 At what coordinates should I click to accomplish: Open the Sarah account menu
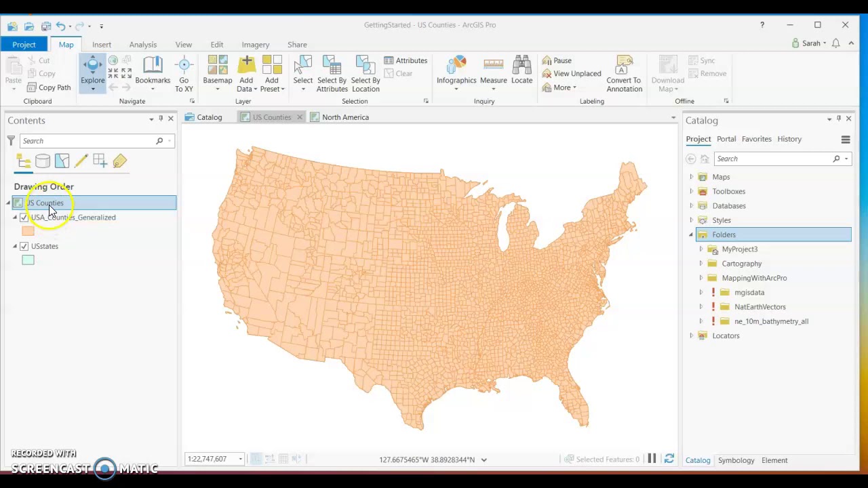point(809,43)
